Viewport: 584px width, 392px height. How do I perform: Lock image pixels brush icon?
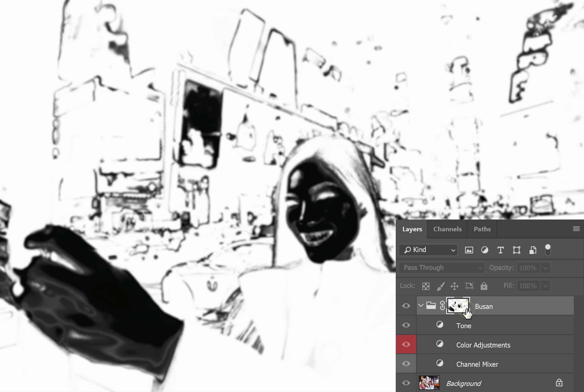click(440, 286)
